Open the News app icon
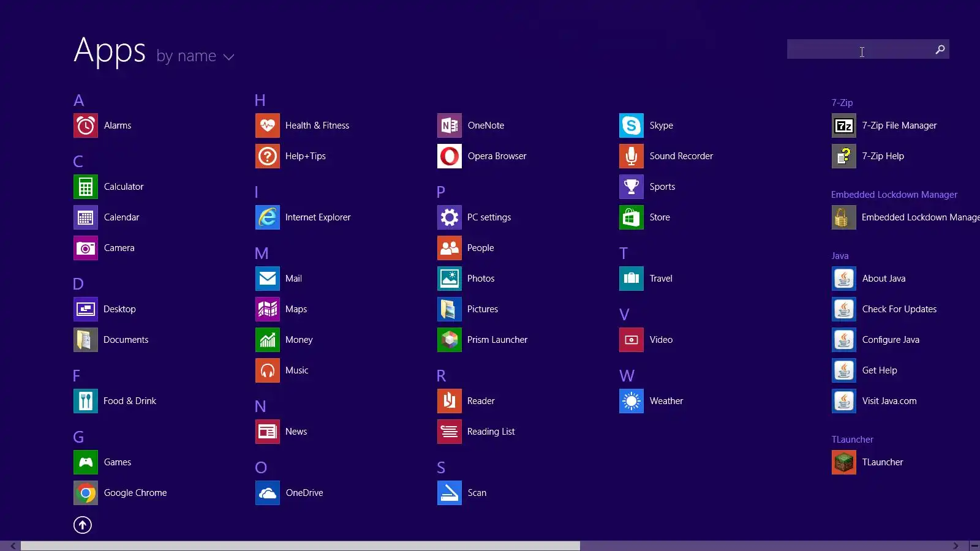Image resolution: width=980 pixels, height=551 pixels. pyautogui.click(x=268, y=432)
